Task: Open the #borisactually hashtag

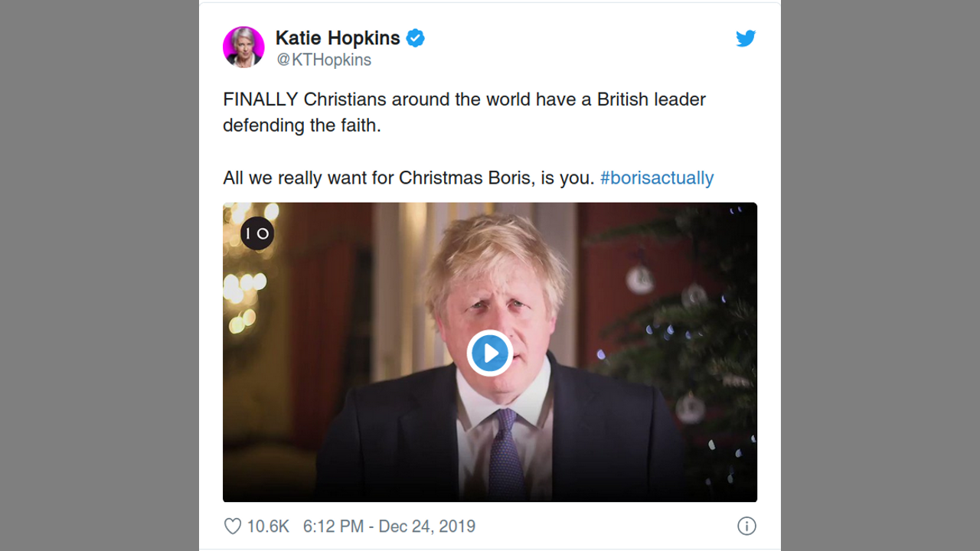Action: [657, 178]
